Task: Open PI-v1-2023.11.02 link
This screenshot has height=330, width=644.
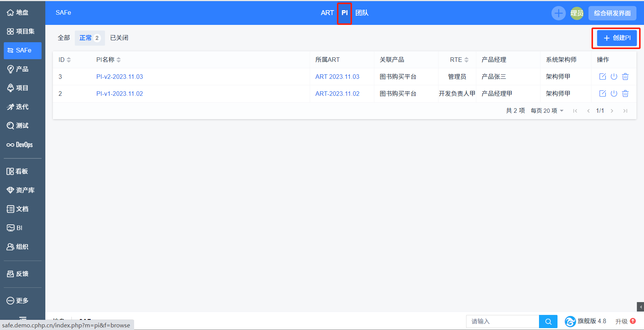Action: click(x=119, y=94)
